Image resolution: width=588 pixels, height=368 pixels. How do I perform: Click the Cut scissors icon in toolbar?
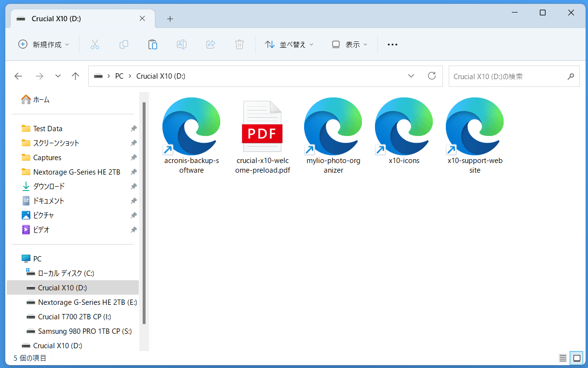click(x=94, y=44)
